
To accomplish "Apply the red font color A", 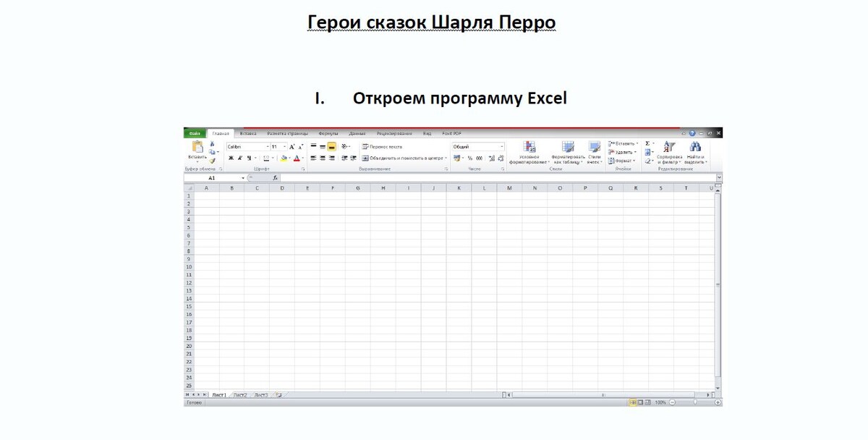I will pyautogui.click(x=297, y=158).
